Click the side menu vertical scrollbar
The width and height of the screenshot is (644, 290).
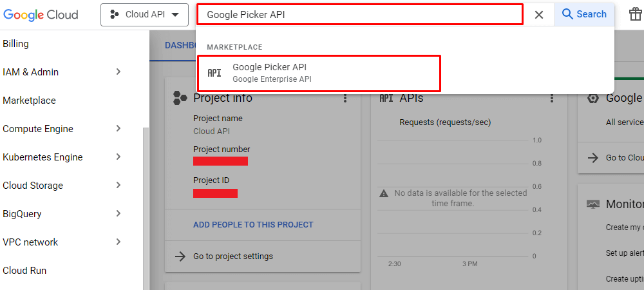coord(144,209)
